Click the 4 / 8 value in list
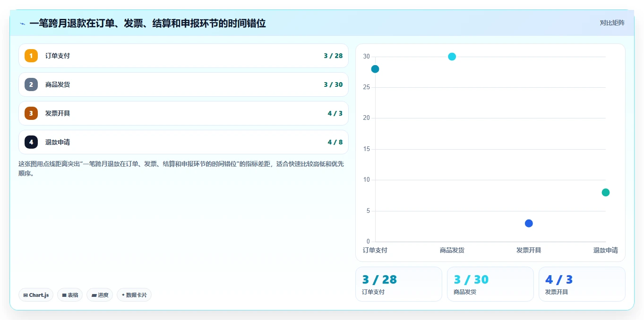The height and width of the screenshot is (320, 644). coord(335,142)
